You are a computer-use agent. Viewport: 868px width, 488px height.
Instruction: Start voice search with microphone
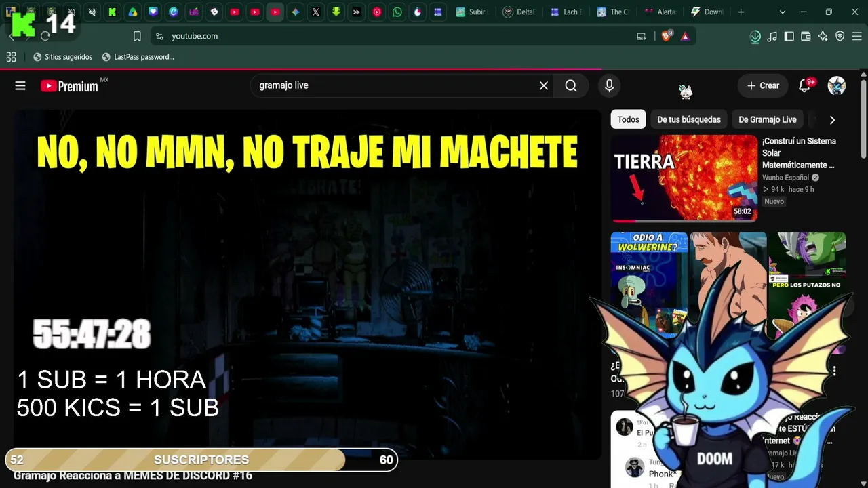[x=609, y=85]
